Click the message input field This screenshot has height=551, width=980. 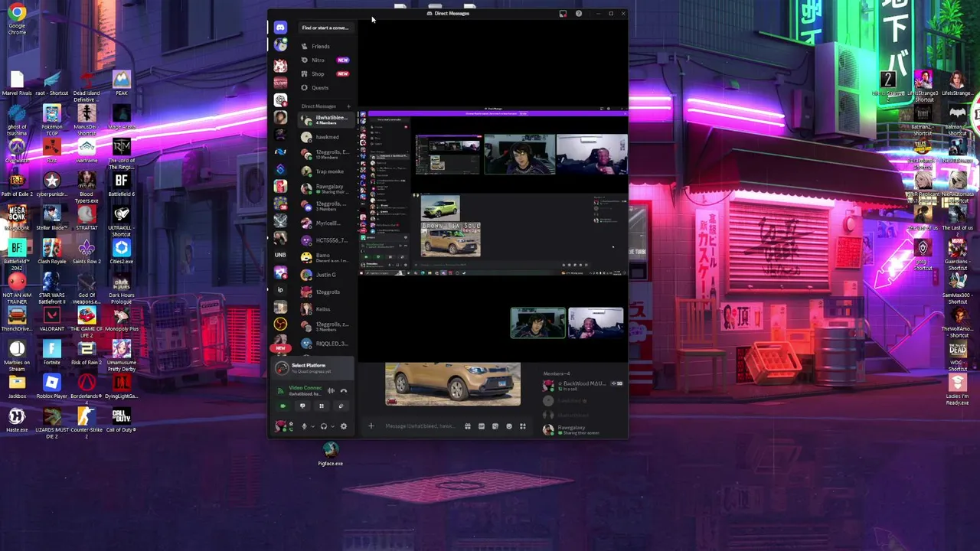(x=420, y=426)
